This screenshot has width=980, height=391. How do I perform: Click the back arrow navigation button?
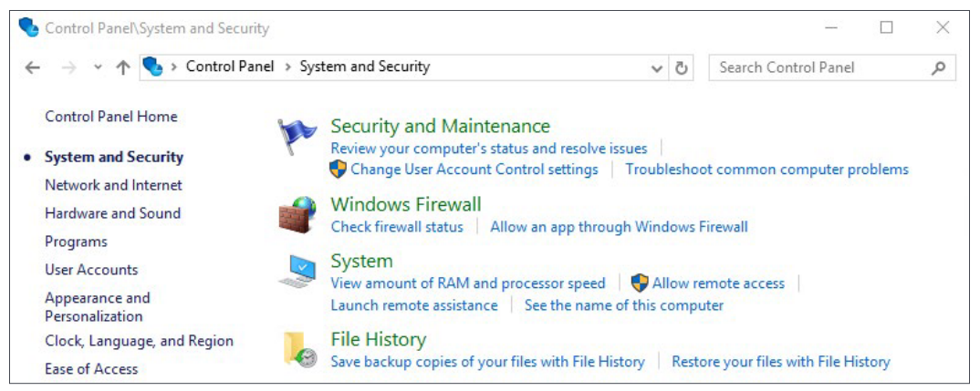pyautogui.click(x=33, y=67)
